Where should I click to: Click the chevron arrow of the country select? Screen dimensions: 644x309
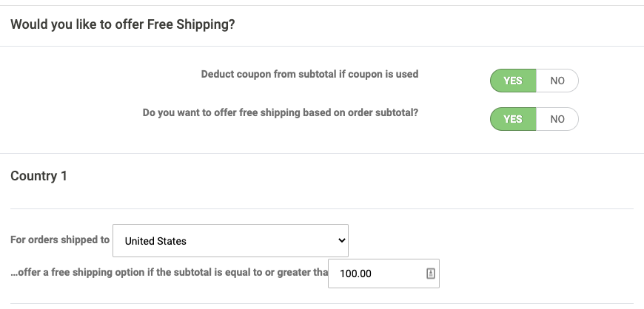(341, 240)
